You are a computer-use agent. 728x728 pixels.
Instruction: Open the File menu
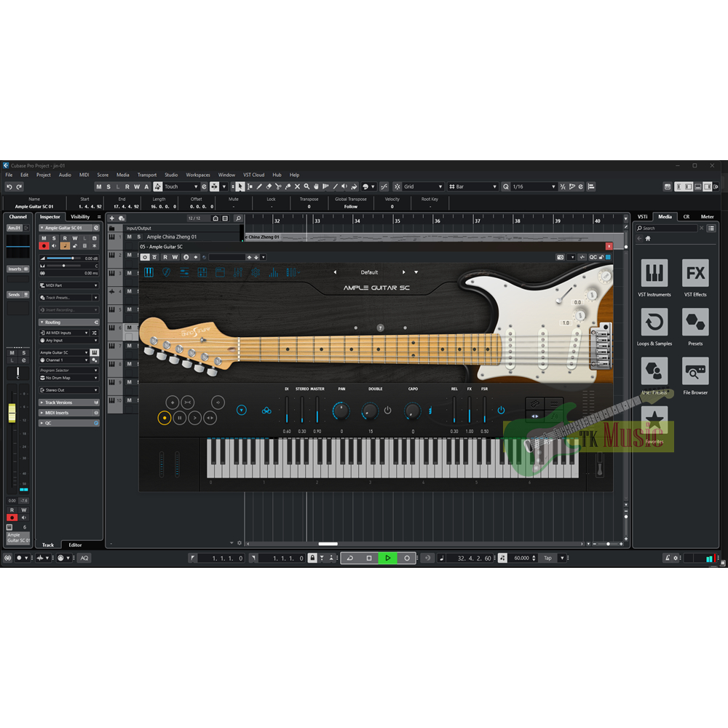coord(9,175)
